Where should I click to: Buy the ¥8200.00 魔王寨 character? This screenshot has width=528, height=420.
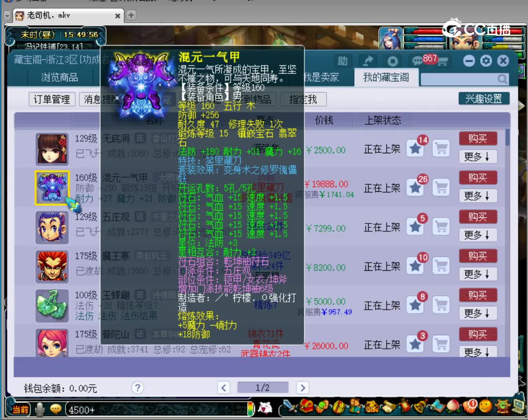pos(478,256)
